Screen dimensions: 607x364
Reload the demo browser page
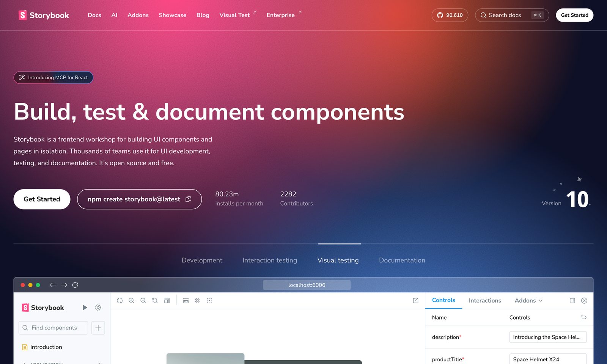[75, 285]
